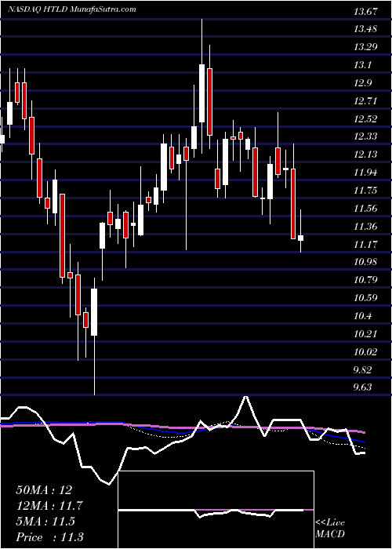
Task: Click inside the MACD inset box
Action: tap(216, 510)
